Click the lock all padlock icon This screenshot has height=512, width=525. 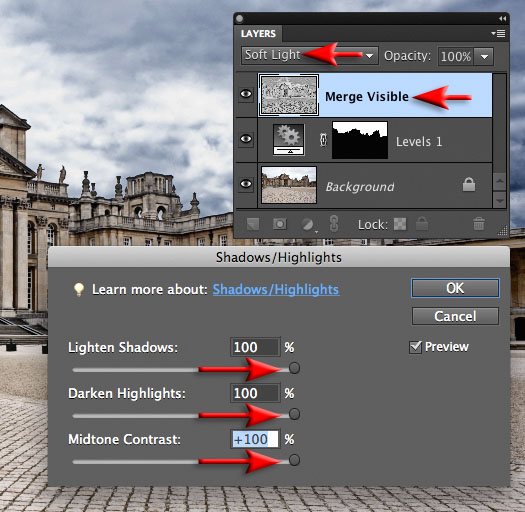coord(422,223)
